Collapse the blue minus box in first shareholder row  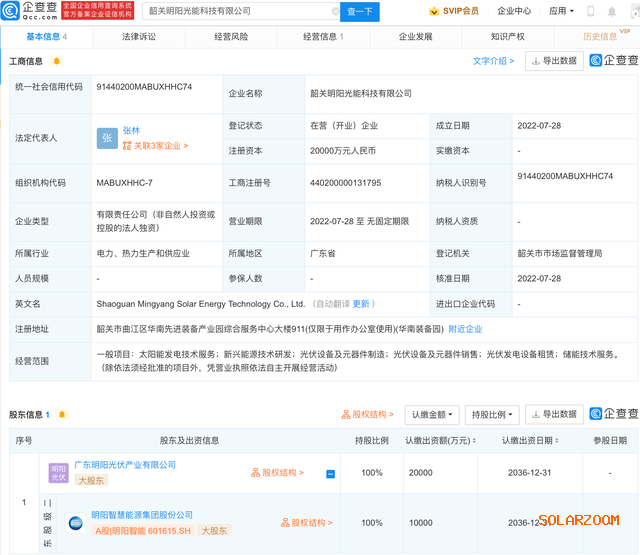tap(331, 474)
